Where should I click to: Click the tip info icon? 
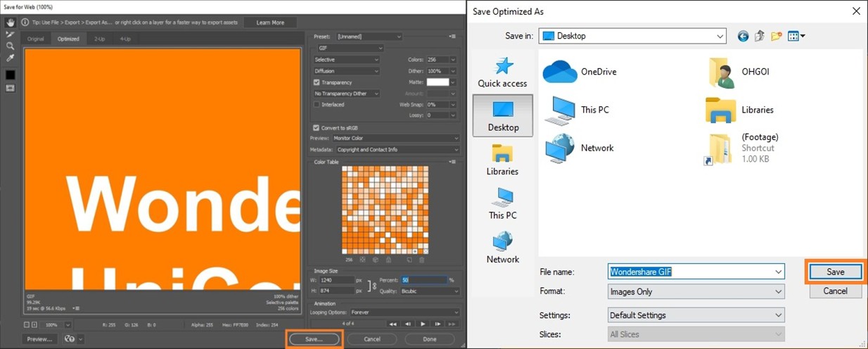click(x=25, y=23)
